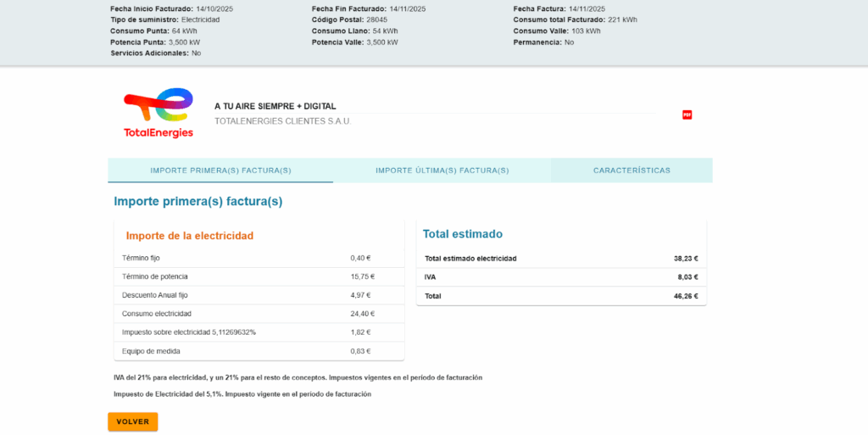
Task: Open the Características tab
Action: coord(632,170)
